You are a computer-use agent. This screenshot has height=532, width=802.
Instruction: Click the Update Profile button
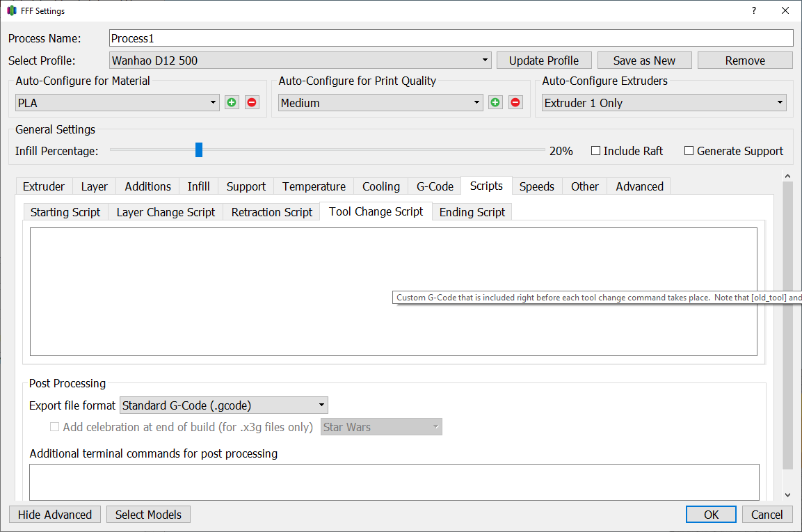click(x=544, y=61)
